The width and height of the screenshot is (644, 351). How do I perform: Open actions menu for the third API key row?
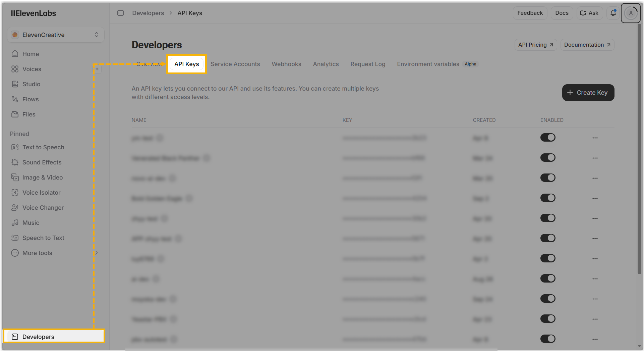tap(595, 178)
